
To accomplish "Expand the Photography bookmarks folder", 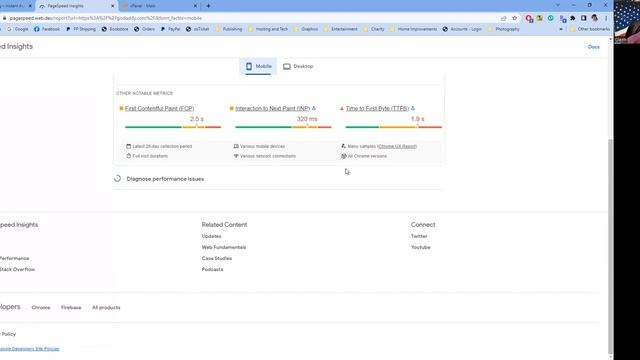I will click(504, 29).
